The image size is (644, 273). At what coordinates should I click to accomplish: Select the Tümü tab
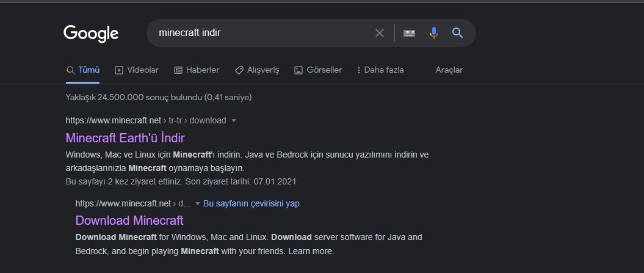pos(83,70)
